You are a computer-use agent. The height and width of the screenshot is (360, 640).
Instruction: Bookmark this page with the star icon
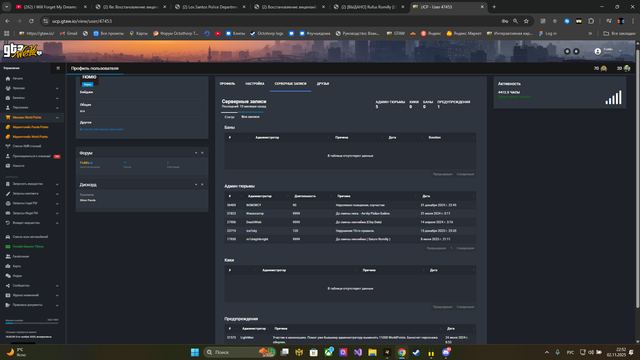[526, 21]
